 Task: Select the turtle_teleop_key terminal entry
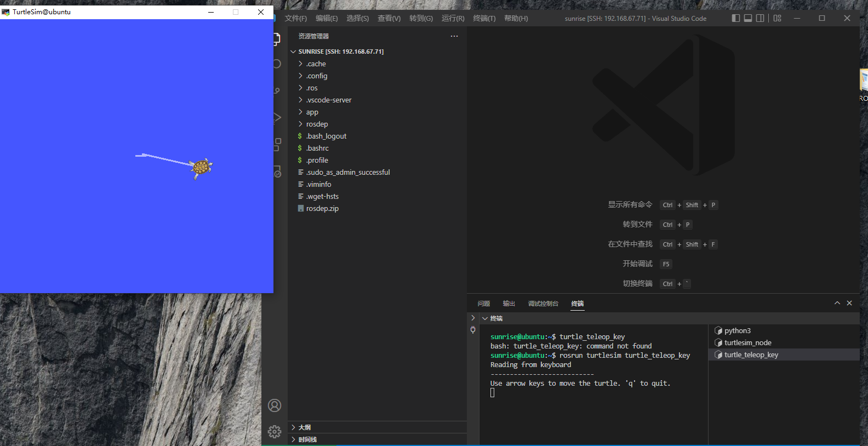pyautogui.click(x=784, y=354)
